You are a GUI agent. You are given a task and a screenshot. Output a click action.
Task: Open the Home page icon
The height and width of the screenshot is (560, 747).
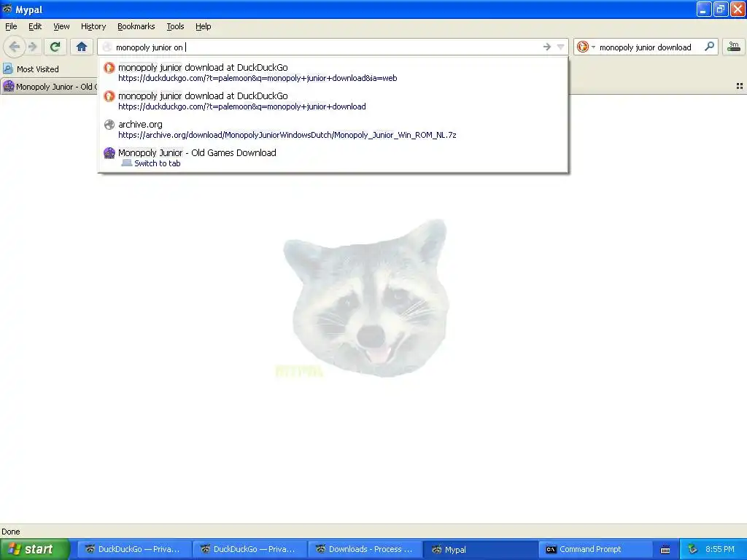(82, 47)
